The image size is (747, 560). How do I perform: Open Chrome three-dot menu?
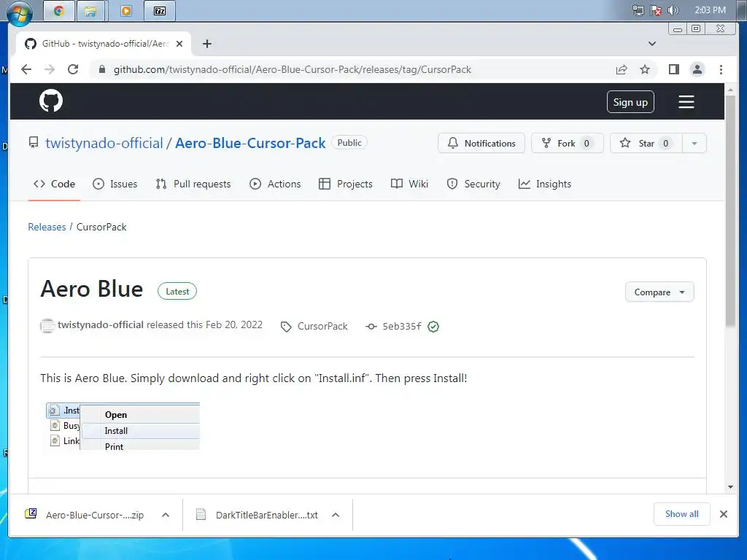pyautogui.click(x=721, y=69)
